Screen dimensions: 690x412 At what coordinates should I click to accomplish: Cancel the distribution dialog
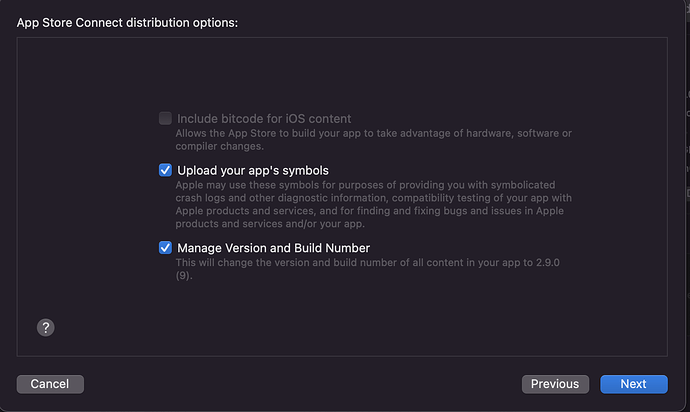[50, 384]
